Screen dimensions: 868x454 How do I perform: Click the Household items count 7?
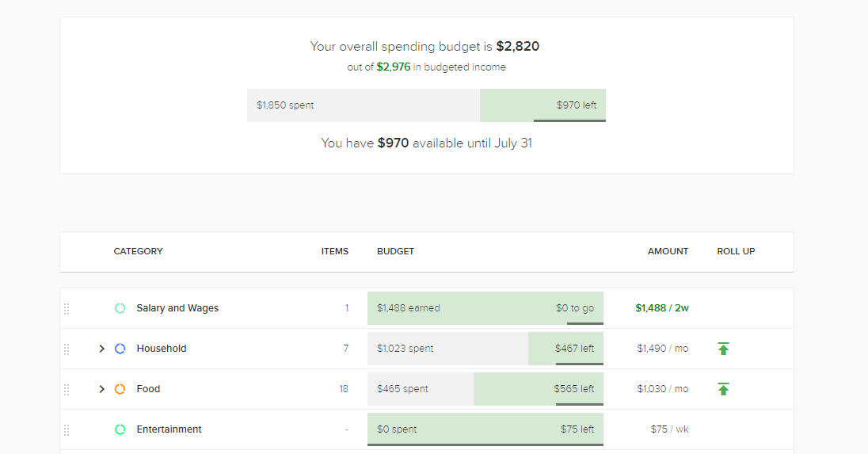346,349
